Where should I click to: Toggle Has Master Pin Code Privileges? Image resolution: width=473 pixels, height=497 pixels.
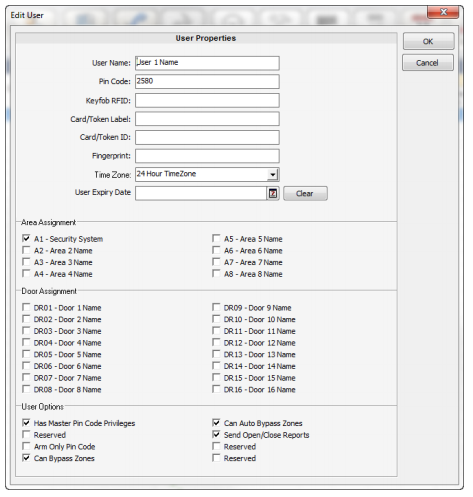click(26, 423)
